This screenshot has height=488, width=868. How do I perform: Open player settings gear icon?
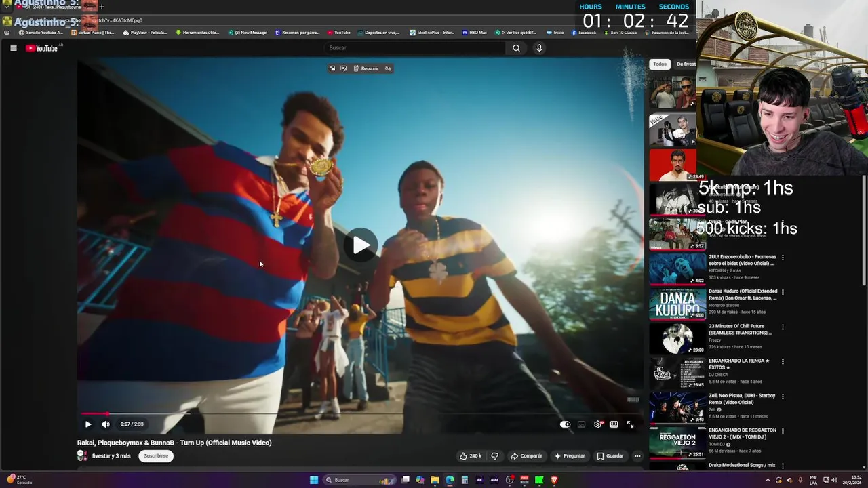pos(597,424)
